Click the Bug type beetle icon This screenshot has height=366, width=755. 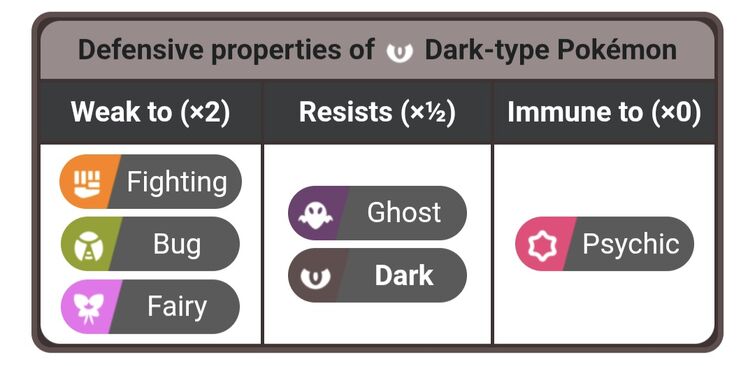[89, 244]
